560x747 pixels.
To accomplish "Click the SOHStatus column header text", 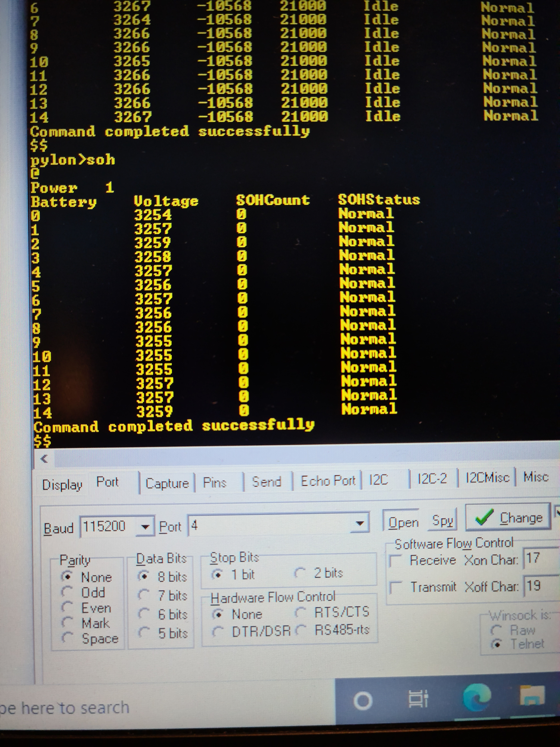I will click(379, 199).
